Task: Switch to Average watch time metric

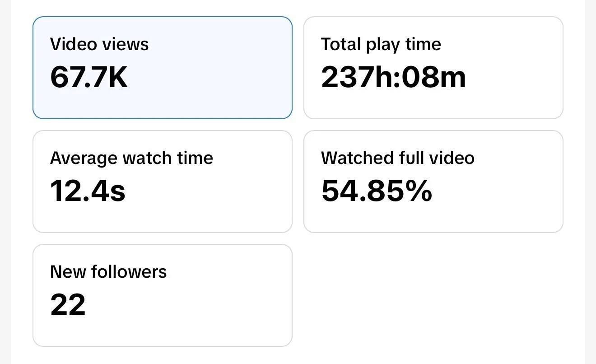Action: (x=163, y=182)
